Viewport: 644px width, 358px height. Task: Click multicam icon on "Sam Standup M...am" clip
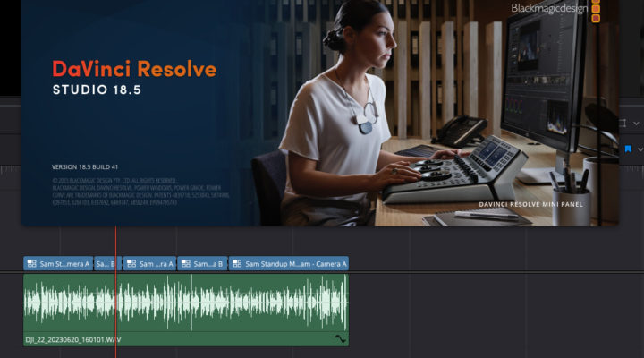click(x=237, y=263)
